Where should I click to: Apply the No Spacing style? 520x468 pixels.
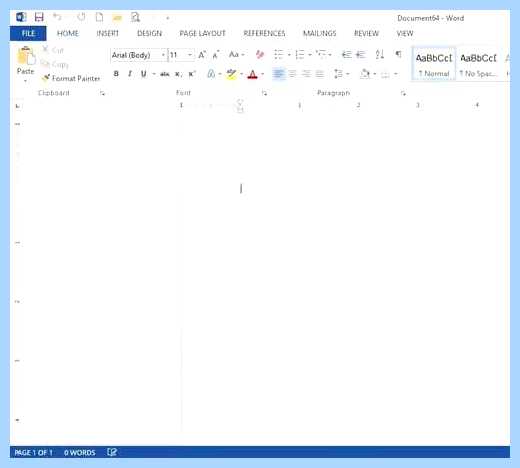coord(478,64)
